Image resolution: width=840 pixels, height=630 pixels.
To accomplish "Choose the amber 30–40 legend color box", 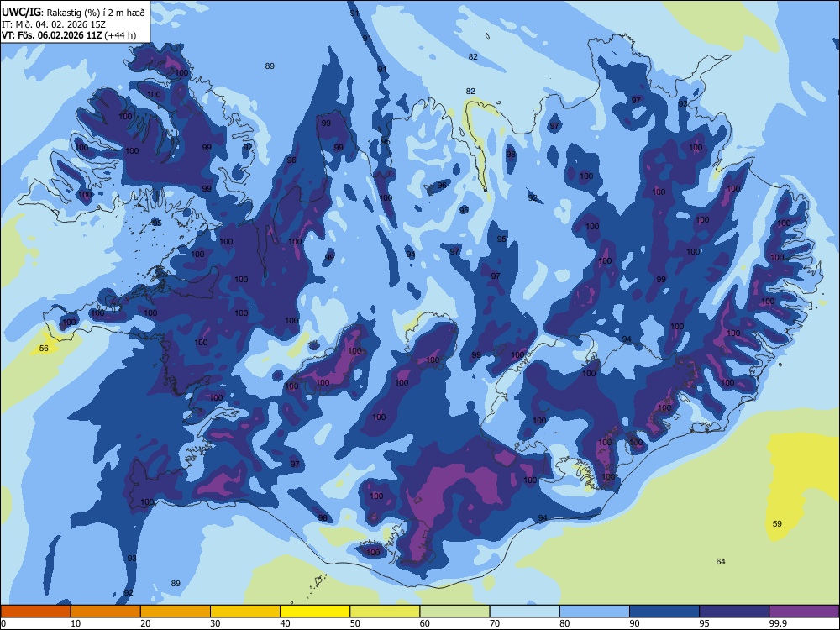I will [x=245, y=612].
